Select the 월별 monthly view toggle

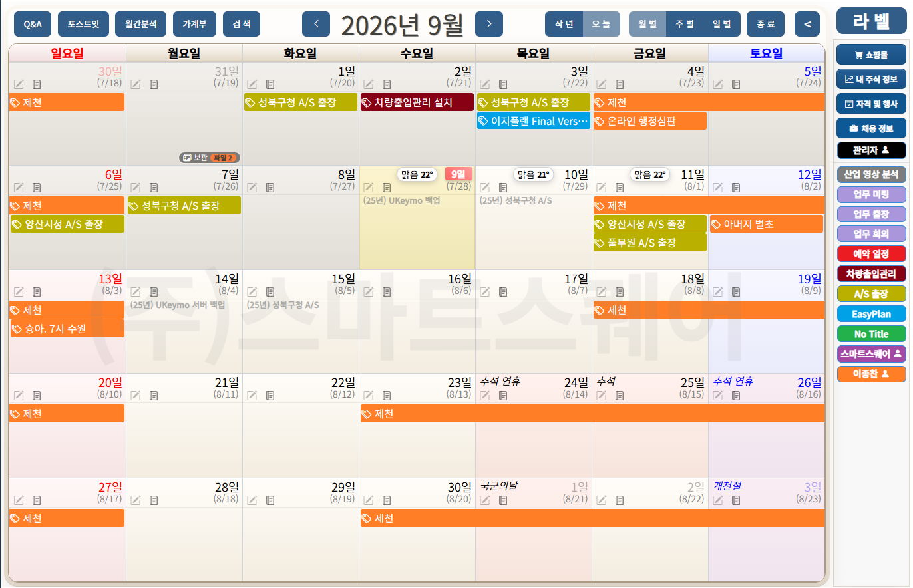point(647,24)
